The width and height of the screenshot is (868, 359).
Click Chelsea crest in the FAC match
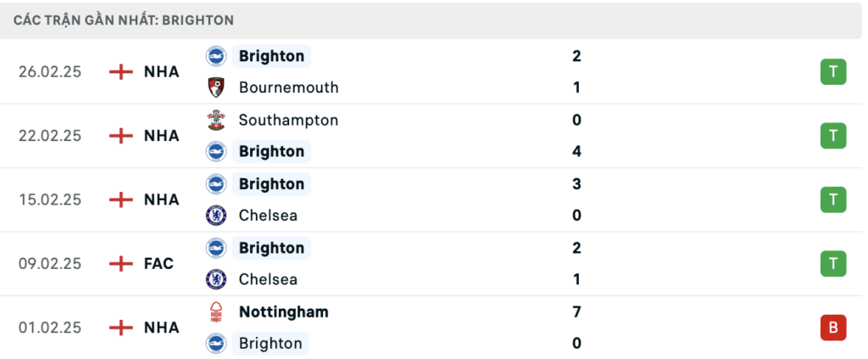216,279
